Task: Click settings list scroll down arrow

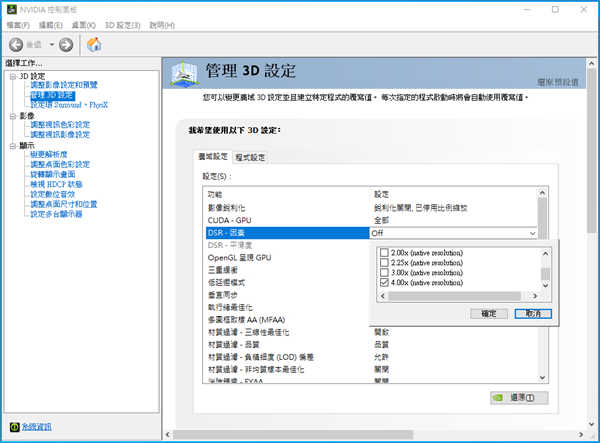Action: click(x=542, y=378)
